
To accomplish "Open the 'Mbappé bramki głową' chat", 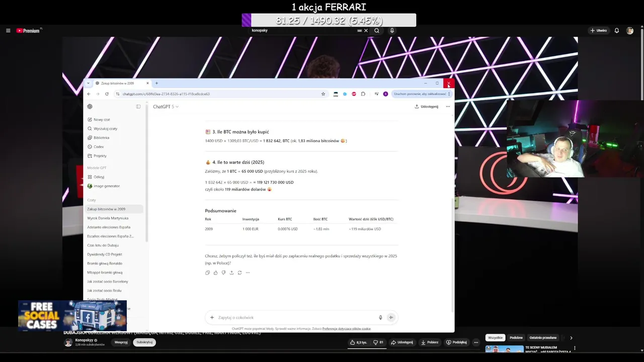I will coord(114,273).
